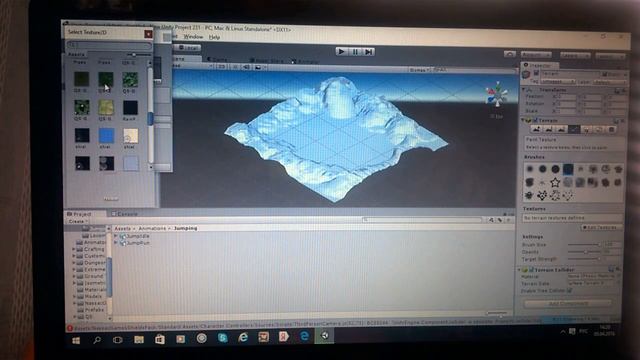Screen dimensions: 640x360
Task: Pick the highlighted fourth brush
Action: [568, 169]
